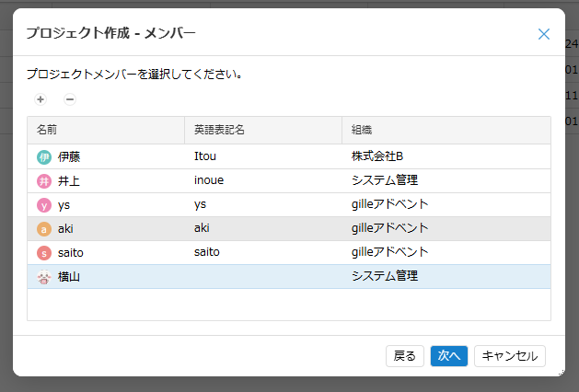Click the empty area below the member list
This screenshot has height=392, width=579.
289,305
